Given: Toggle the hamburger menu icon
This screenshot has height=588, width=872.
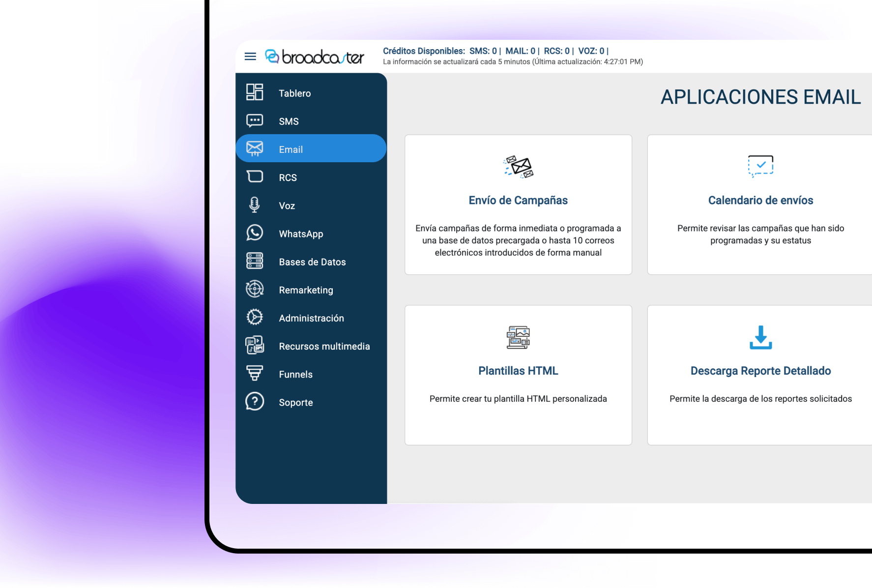Looking at the screenshot, I should pyautogui.click(x=250, y=57).
